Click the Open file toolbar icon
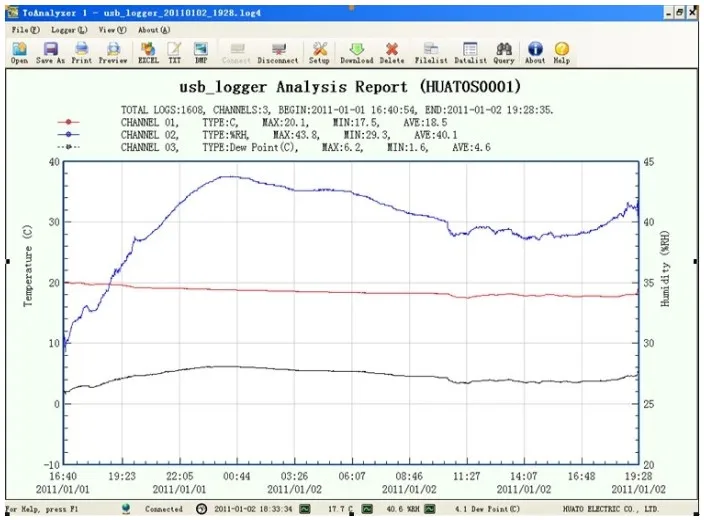The image size is (704, 520). tap(19, 50)
